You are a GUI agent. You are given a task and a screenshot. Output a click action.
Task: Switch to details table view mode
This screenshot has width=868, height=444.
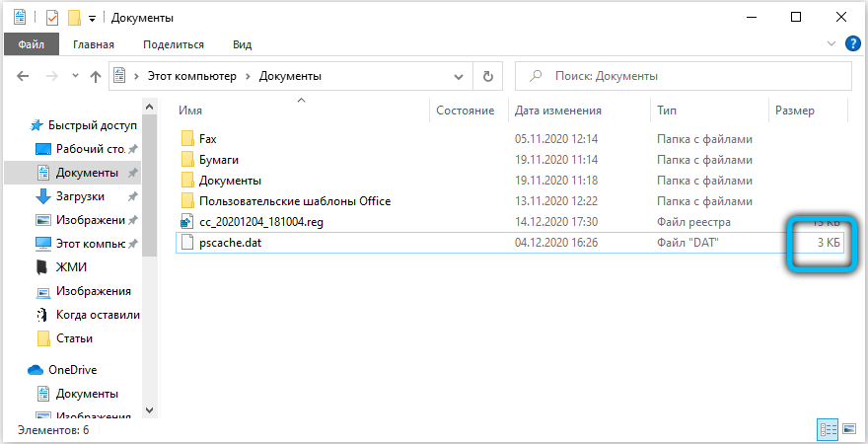[x=826, y=430]
